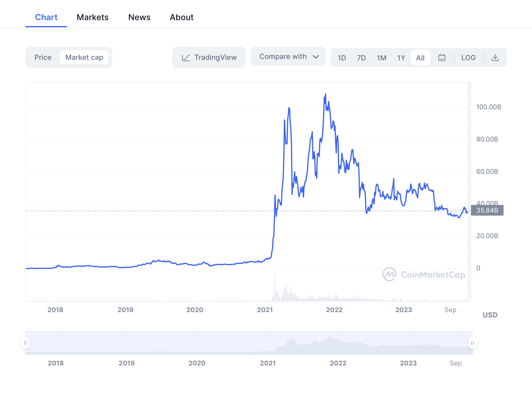Select the 1D time range
This screenshot has height=398, width=532.
pos(342,58)
